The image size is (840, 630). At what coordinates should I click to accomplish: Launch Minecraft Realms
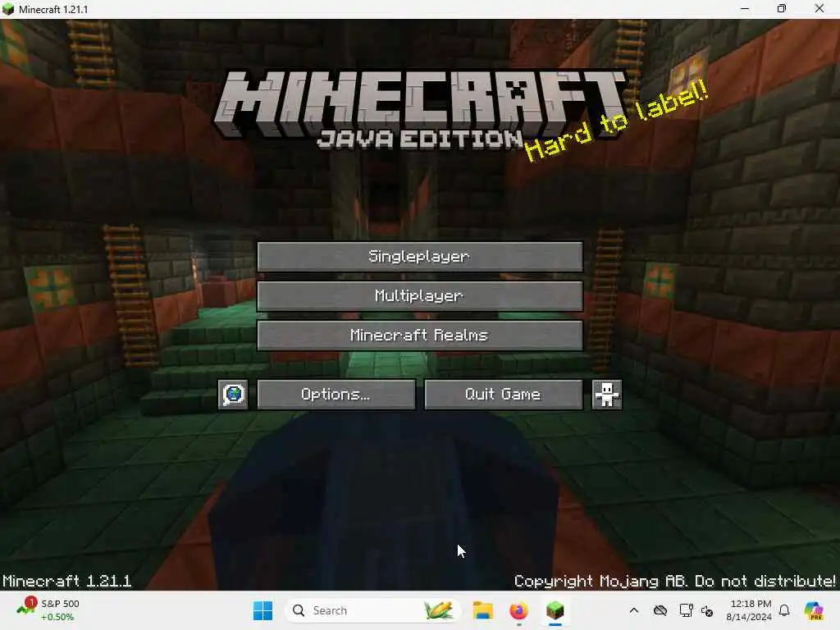pos(419,336)
